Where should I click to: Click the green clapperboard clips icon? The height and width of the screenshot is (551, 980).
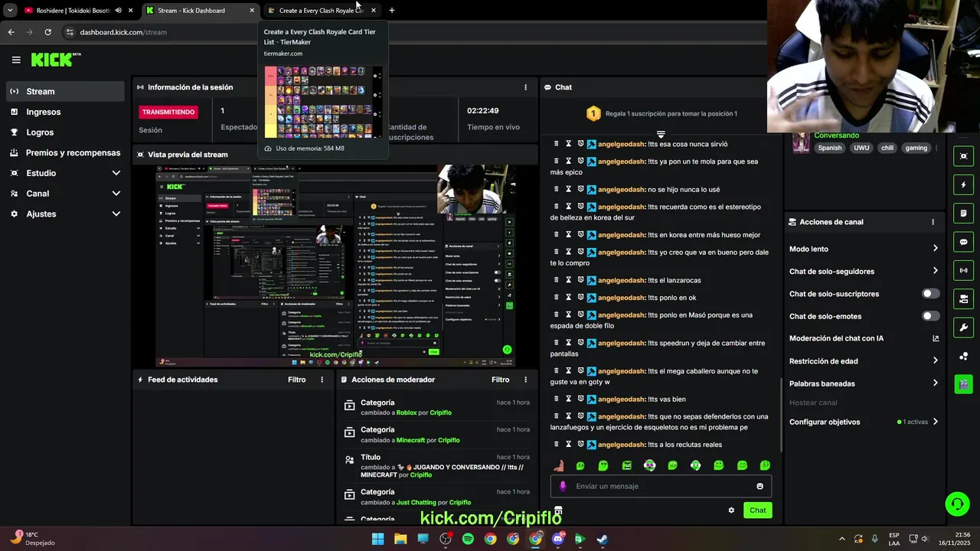tap(963, 384)
